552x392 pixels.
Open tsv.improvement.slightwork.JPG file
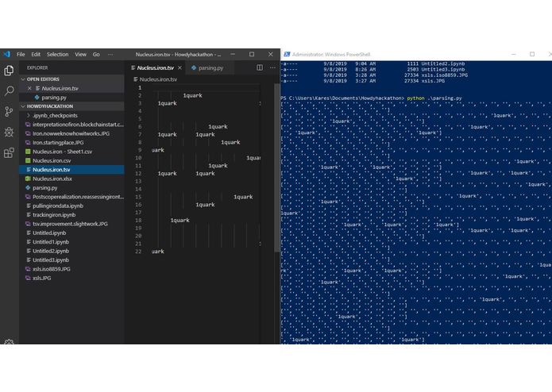71,224
